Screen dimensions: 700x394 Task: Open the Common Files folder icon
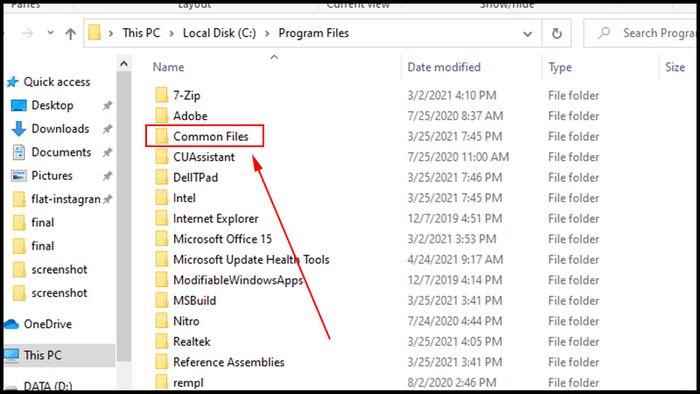point(162,136)
